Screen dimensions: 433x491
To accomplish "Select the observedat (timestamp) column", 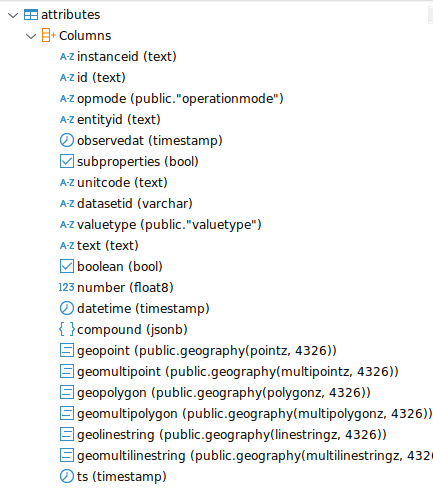I will (150, 141).
